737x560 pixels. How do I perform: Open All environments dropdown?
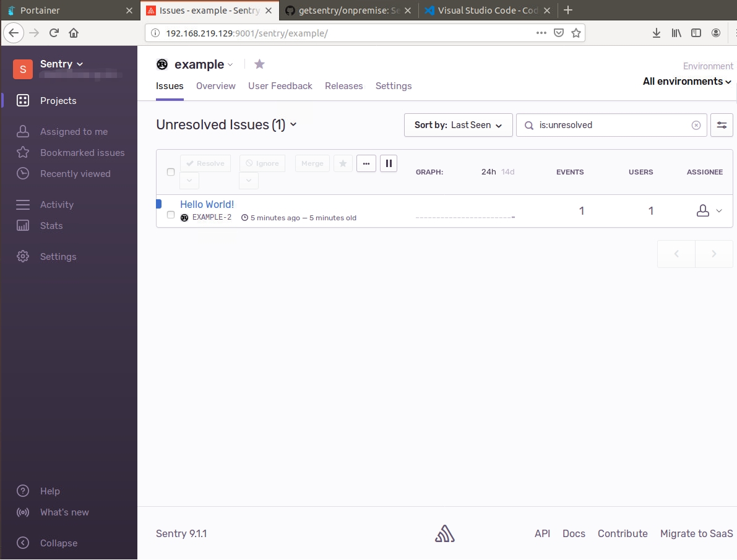tap(687, 81)
